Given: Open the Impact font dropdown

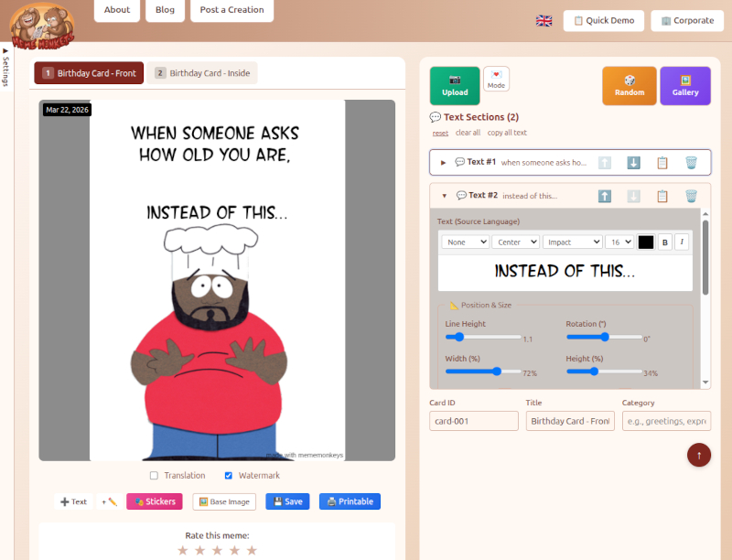Looking at the screenshot, I should [x=572, y=242].
